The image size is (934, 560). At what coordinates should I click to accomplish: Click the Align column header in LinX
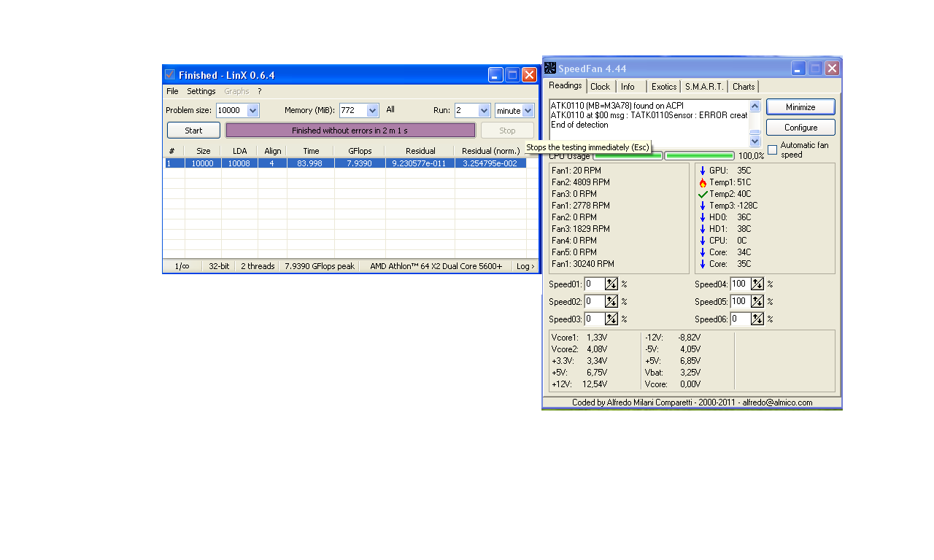coord(272,151)
